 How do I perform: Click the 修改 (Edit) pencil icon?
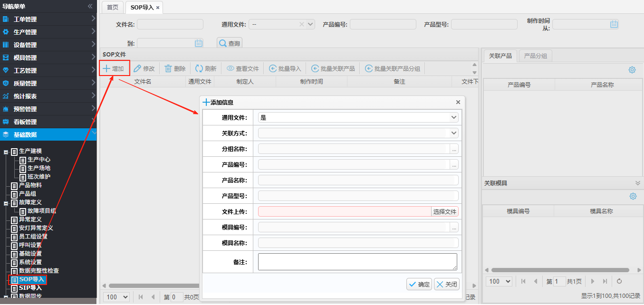pyautogui.click(x=137, y=68)
